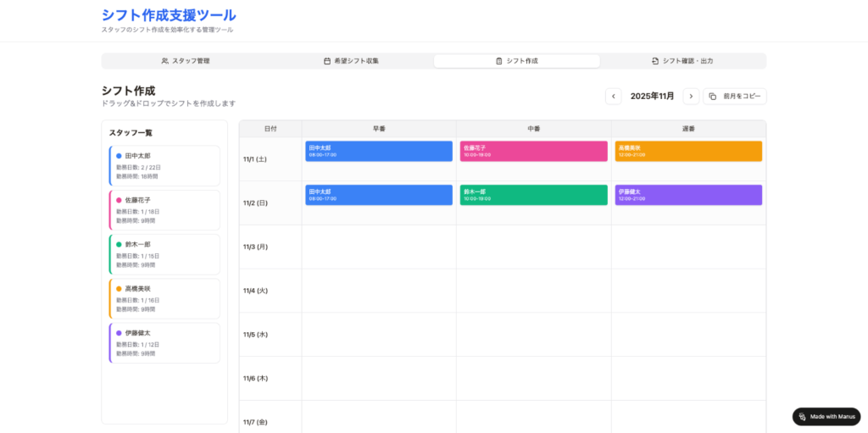Click the pink dot next to 佐藤花子
The width and height of the screenshot is (868, 433).
pyautogui.click(x=119, y=200)
